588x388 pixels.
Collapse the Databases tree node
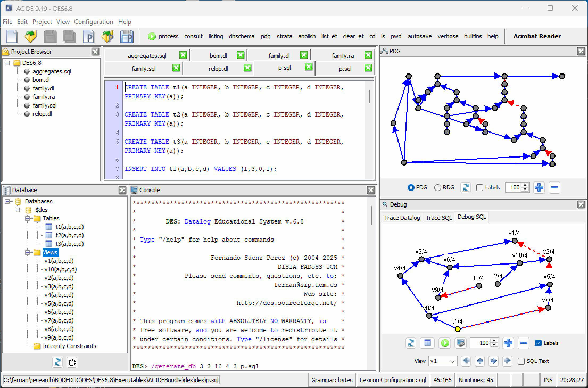7,201
